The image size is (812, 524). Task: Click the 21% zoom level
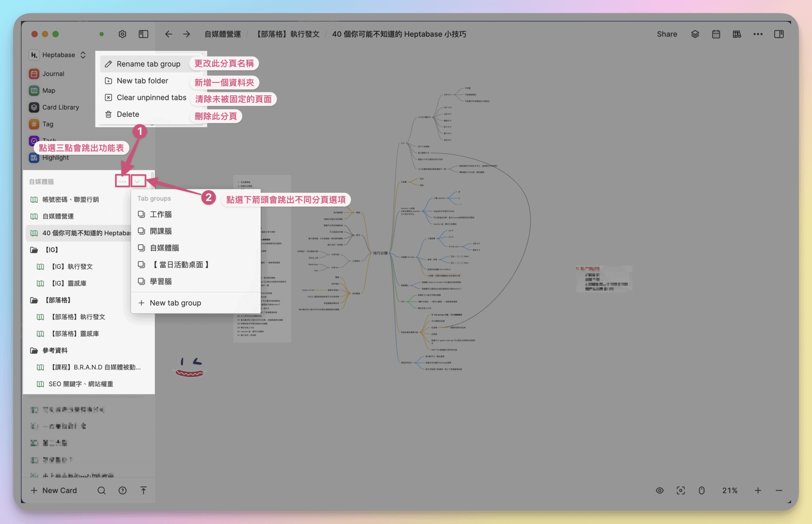[x=730, y=491]
